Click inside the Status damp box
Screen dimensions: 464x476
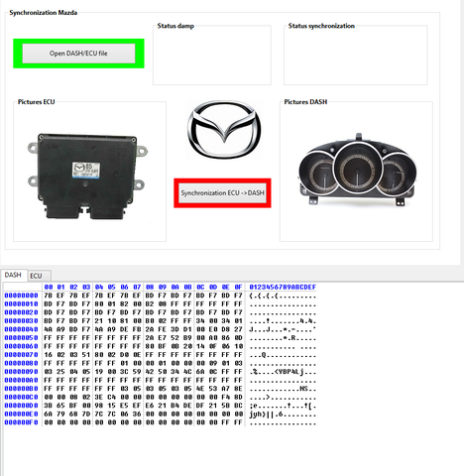pyautogui.click(x=212, y=56)
